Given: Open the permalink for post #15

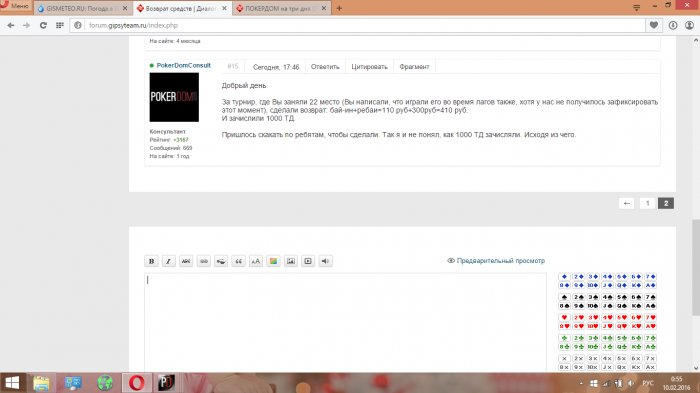Looking at the screenshot, I should click(233, 67).
